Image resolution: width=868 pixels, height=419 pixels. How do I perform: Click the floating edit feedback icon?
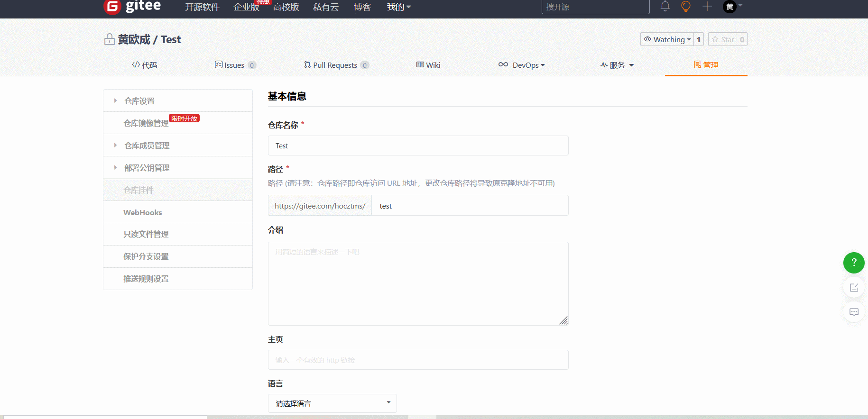854,288
